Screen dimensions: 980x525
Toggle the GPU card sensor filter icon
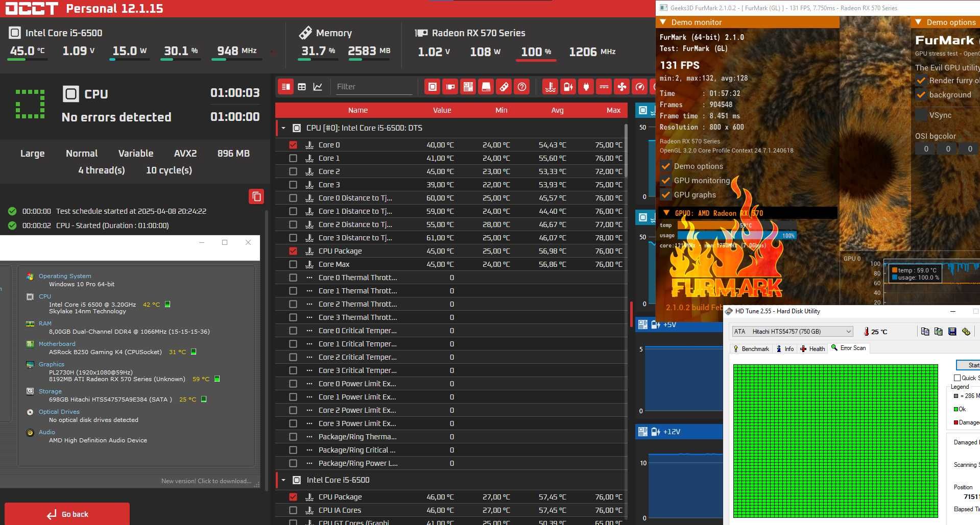tap(450, 87)
